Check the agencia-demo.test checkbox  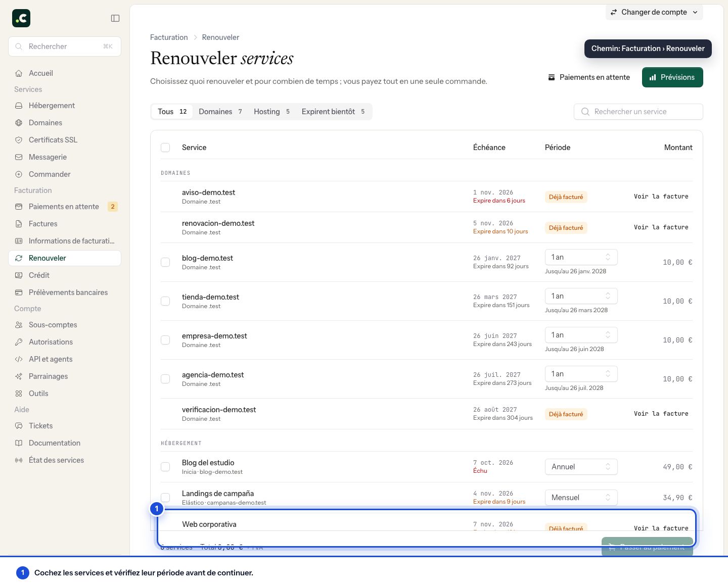pyautogui.click(x=165, y=379)
